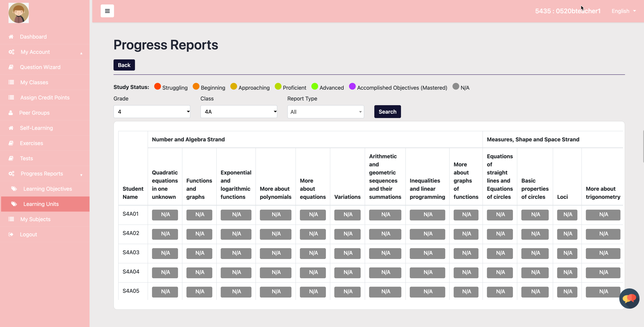Image resolution: width=644 pixels, height=327 pixels.
Task: Open the Tests menu label
Action: click(26, 158)
